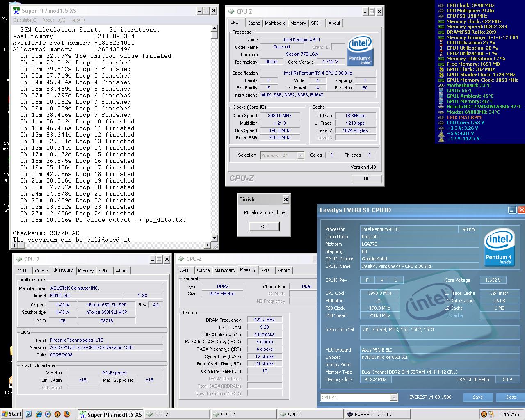Click the motherboard Model field P5N-E SLI

pyautogui.click(x=85, y=295)
